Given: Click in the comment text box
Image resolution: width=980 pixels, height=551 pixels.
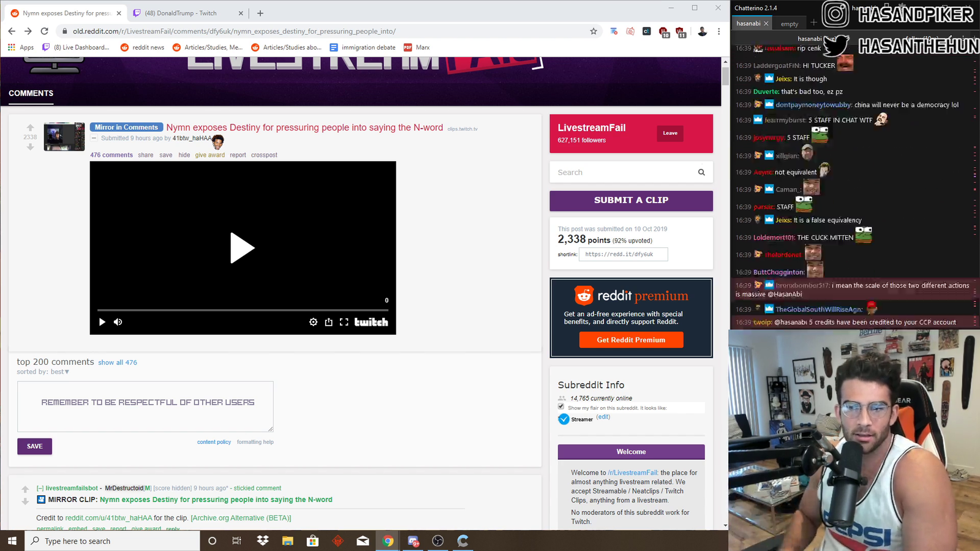Looking at the screenshot, I should [145, 407].
